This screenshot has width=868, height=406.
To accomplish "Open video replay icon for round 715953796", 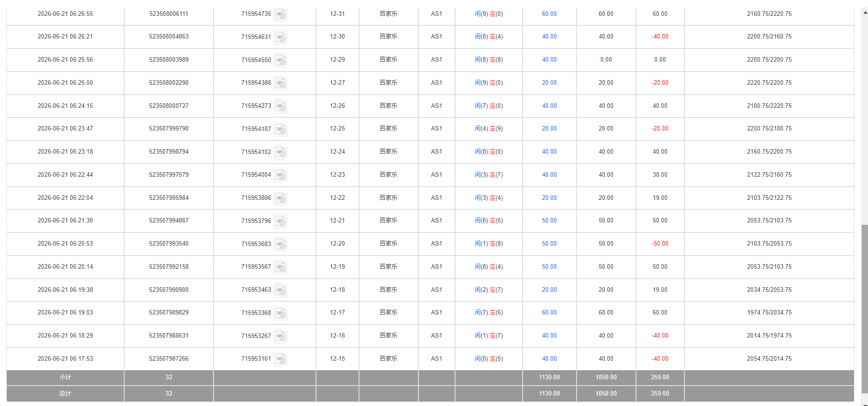I will pyautogui.click(x=281, y=221).
